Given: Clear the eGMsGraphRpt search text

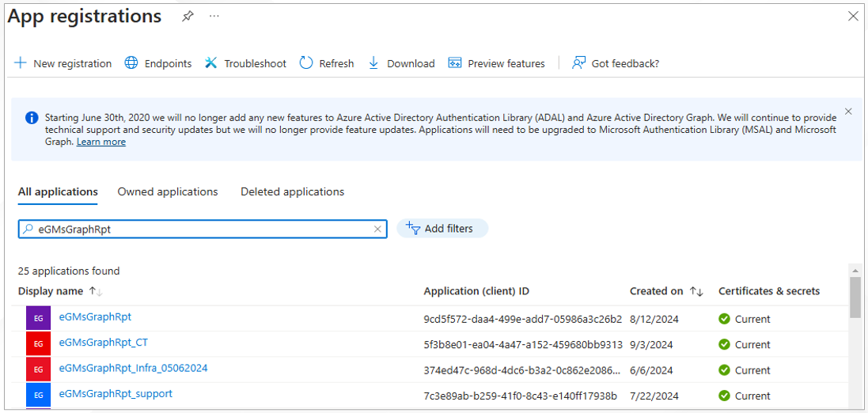Looking at the screenshot, I should pos(377,229).
